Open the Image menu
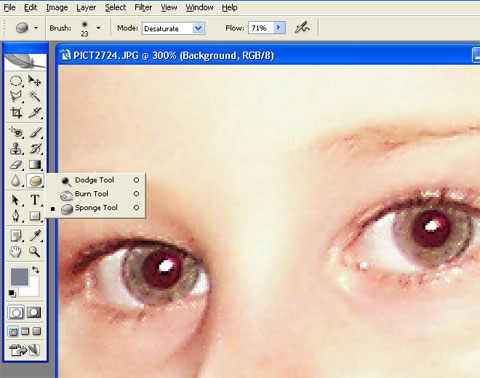 [x=57, y=7]
